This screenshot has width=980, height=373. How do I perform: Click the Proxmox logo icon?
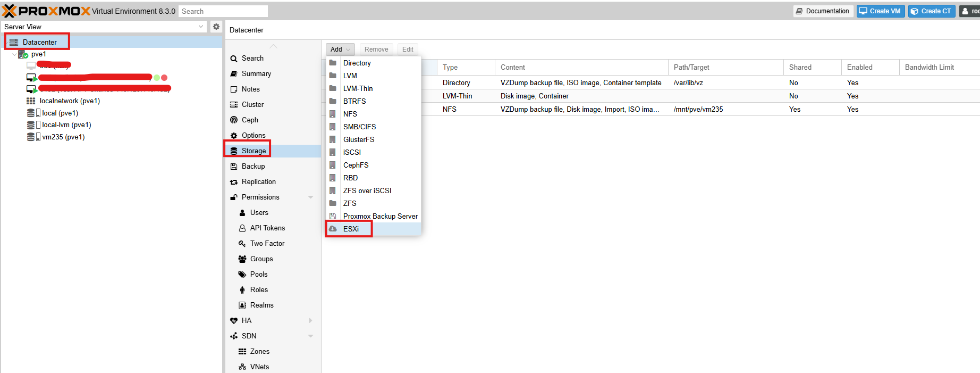[10, 11]
